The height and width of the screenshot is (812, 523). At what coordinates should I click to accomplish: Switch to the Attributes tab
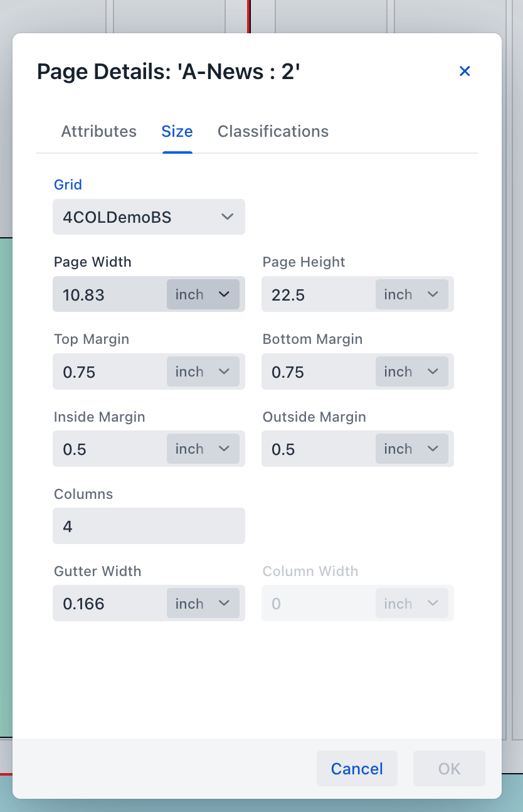[98, 131]
